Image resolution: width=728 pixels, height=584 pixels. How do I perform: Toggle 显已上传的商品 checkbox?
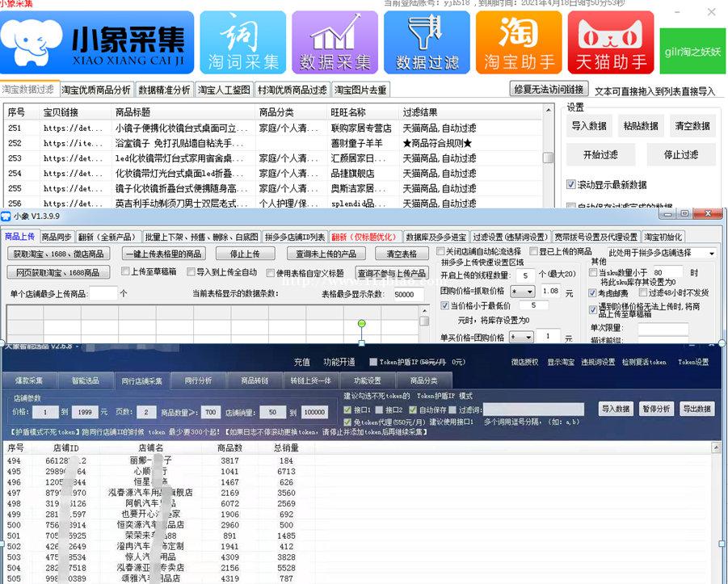point(533,251)
